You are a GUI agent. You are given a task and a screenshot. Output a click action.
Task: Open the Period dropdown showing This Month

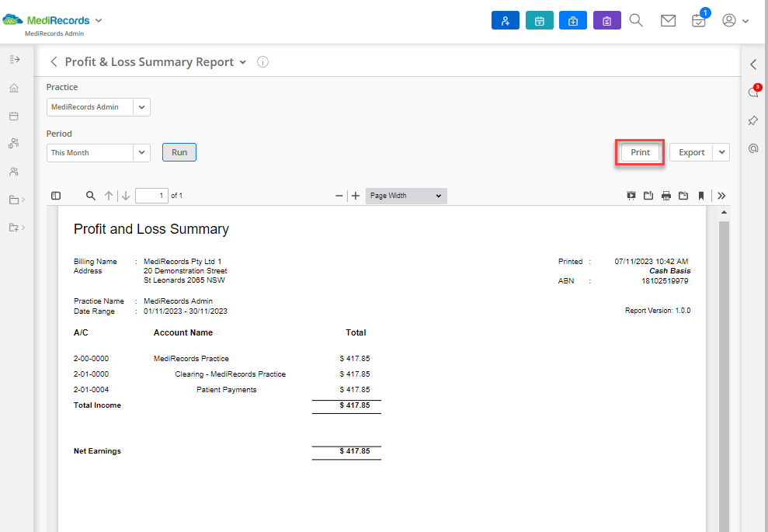point(99,153)
